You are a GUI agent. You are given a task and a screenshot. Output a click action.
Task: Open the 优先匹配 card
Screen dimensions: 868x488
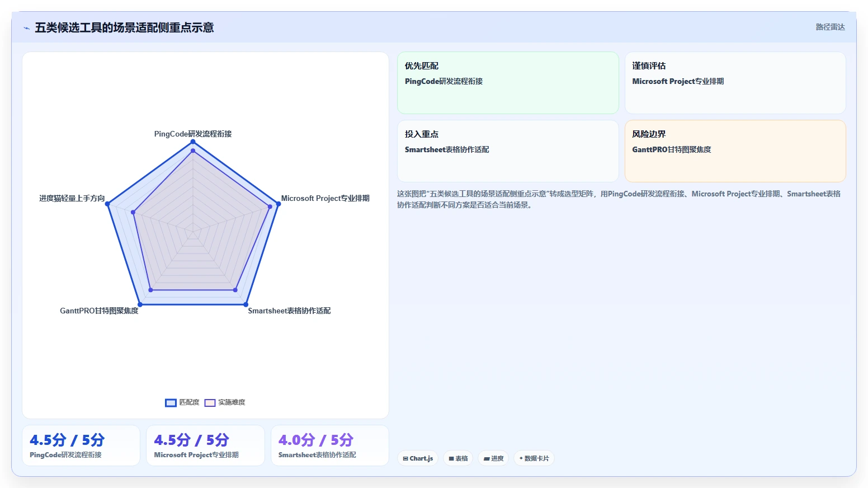(508, 83)
